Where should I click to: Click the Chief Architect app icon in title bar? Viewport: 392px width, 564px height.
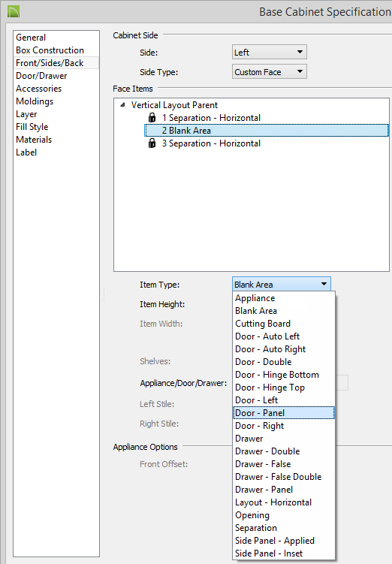[14, 11]
